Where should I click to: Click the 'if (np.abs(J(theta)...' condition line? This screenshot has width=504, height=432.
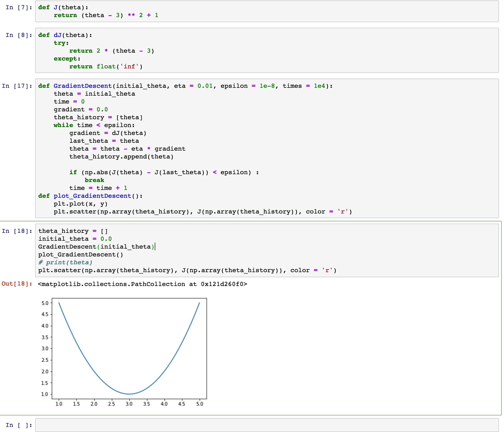(164, 173)
